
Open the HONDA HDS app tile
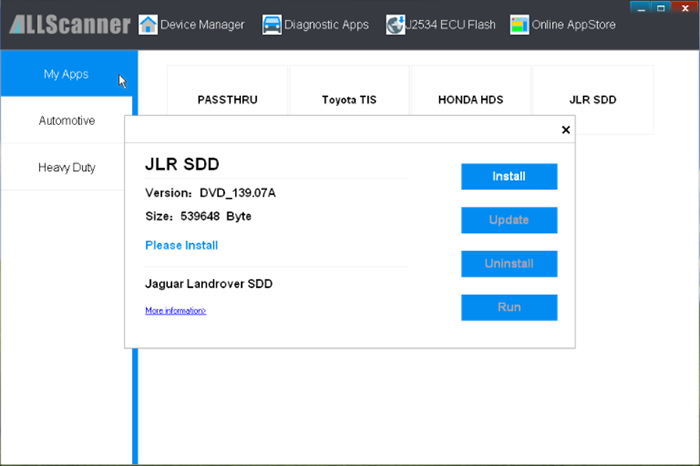tap(471, 100)
